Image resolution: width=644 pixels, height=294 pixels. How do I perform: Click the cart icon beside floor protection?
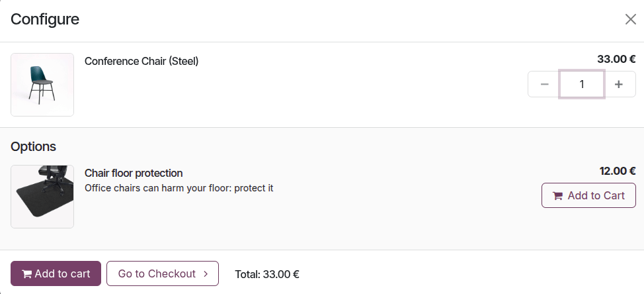pos(557,196)
